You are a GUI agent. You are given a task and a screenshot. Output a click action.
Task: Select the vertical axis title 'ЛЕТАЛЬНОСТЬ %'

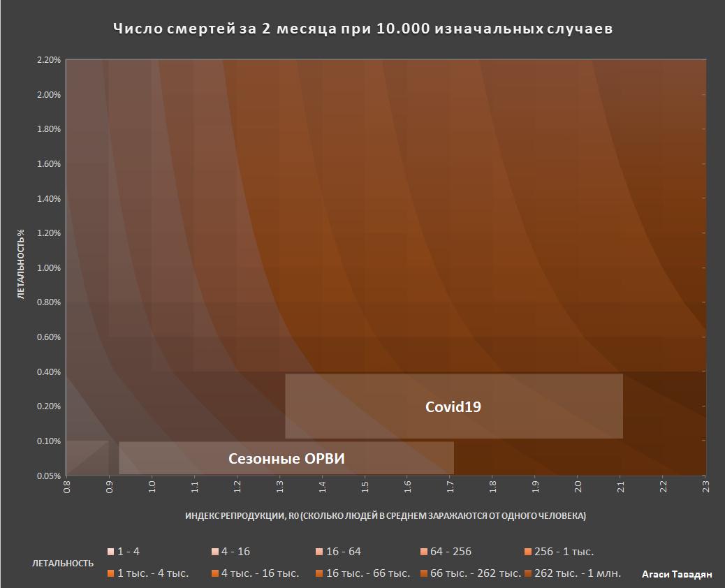(22, 267)
